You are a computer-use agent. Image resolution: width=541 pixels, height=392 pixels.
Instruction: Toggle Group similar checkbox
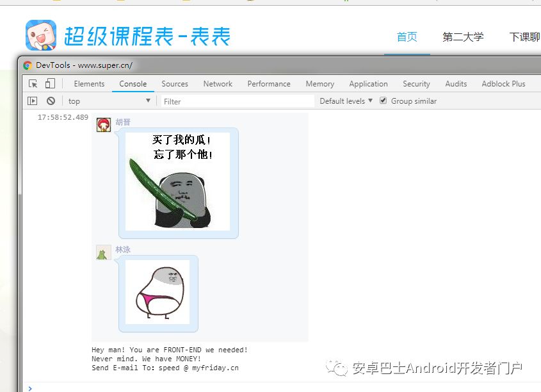pos(383,101)
